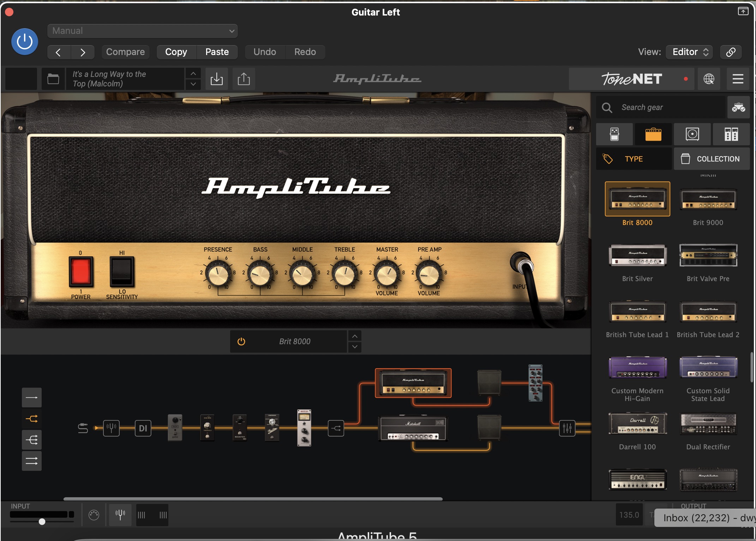Click the ToneNET globe icon

[709, 79]
